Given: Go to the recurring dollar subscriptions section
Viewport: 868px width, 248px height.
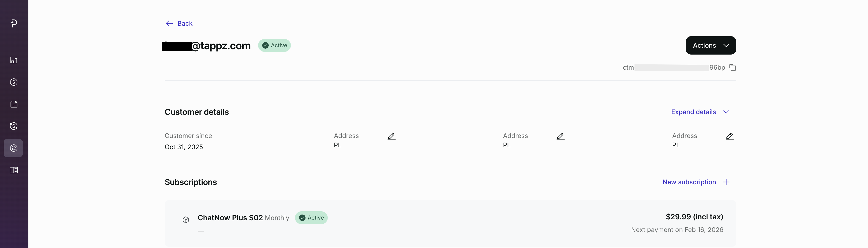Looking at the screenshot, I should (14, 126).
